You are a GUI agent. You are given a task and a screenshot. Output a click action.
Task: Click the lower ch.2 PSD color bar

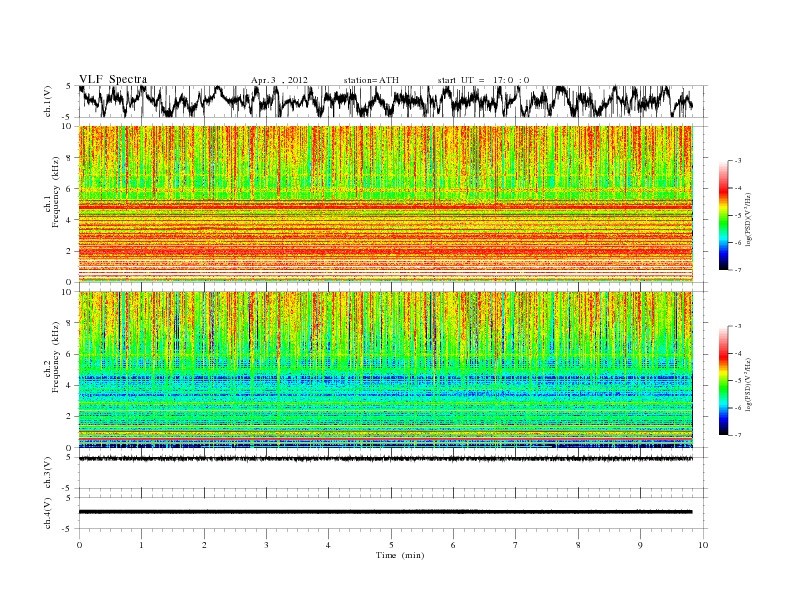(724, 380)
